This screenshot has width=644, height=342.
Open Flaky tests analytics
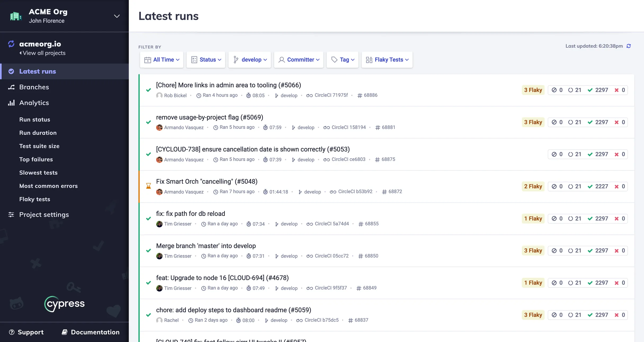tap(35, 199)
